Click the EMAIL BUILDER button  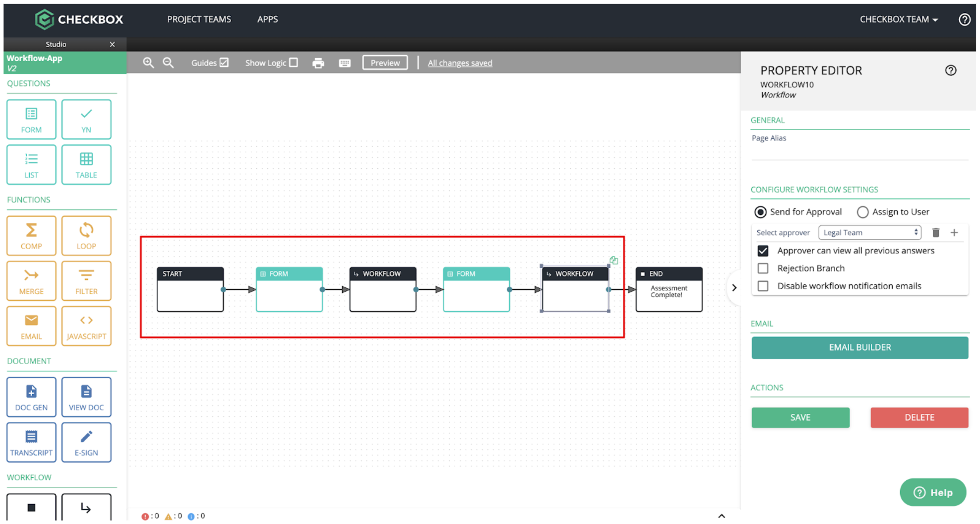[x=860, y=348]
